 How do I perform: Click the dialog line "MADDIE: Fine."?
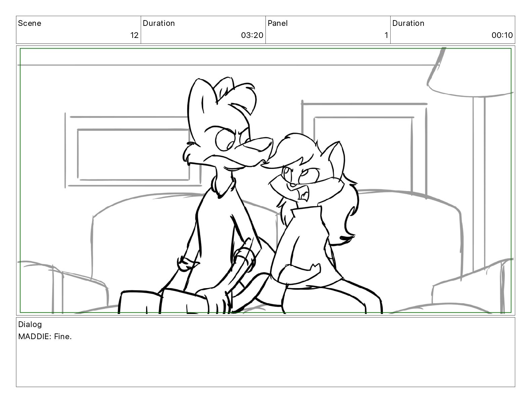click(45, 336)
